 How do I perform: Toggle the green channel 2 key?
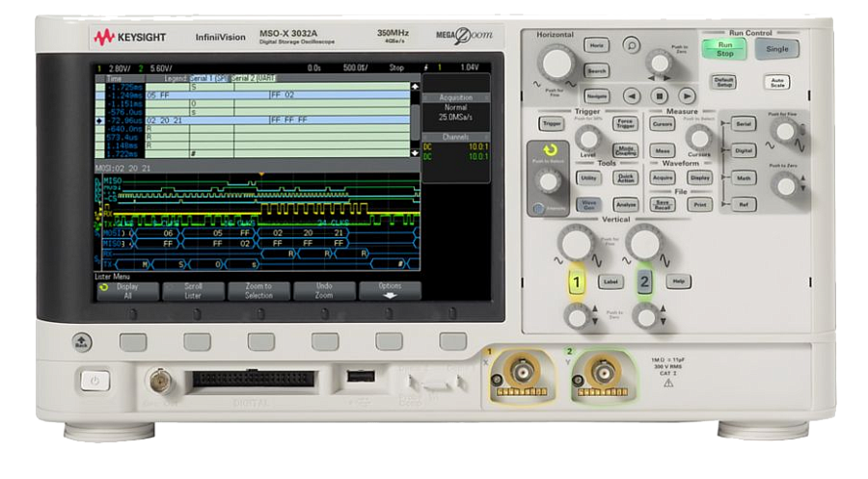pyautogui.click(x=644, y=282)
